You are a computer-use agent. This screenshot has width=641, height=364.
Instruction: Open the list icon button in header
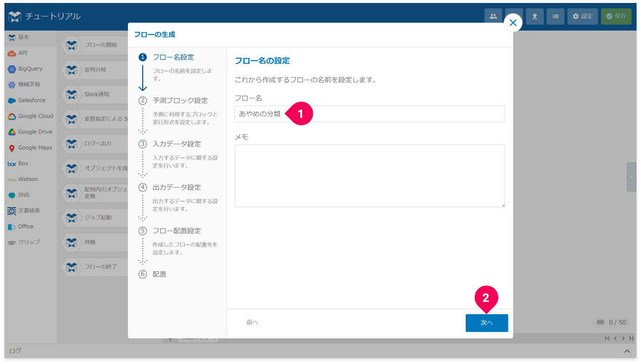[x=555, y=16]
